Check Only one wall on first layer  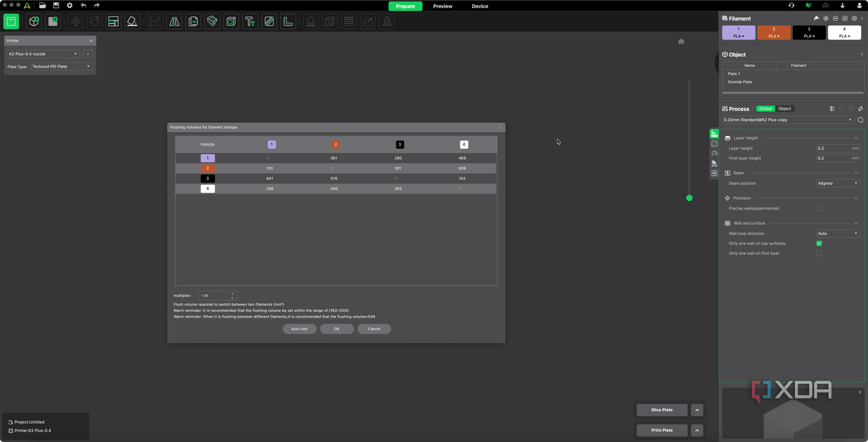[819, 253]
